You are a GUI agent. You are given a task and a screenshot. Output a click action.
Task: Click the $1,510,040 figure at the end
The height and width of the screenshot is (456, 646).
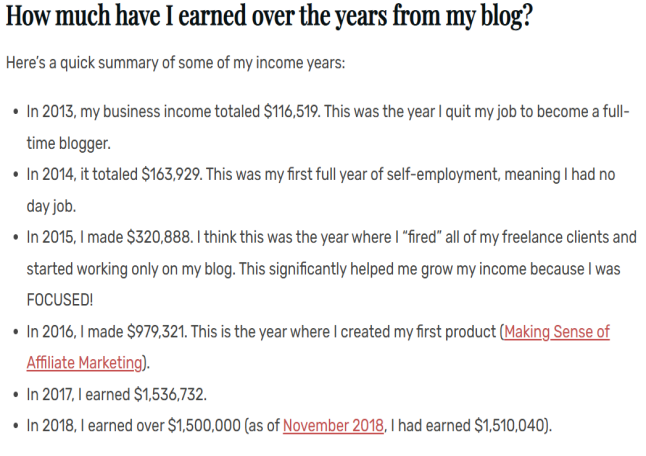click(509, 426)
